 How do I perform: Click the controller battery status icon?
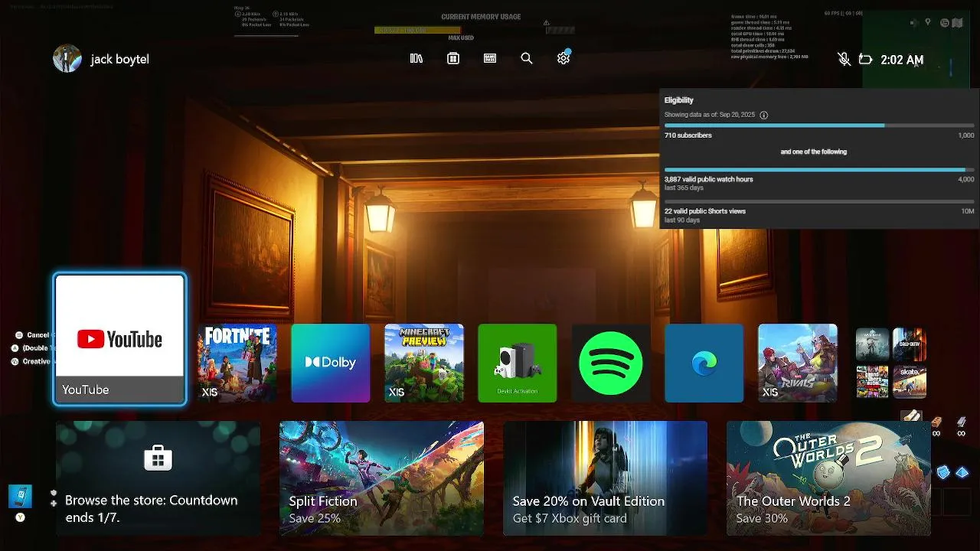(x=866, y=59)
